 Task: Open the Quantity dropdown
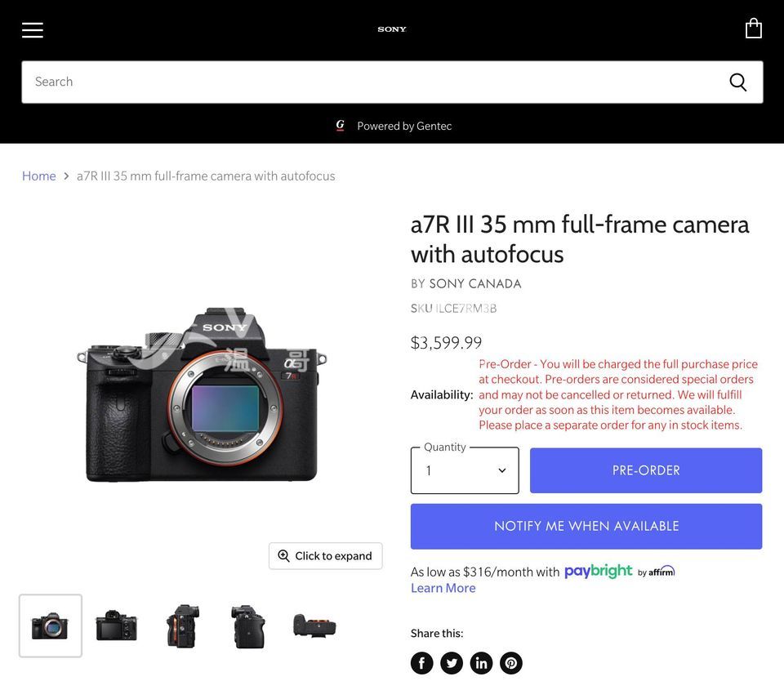point(465,470)
